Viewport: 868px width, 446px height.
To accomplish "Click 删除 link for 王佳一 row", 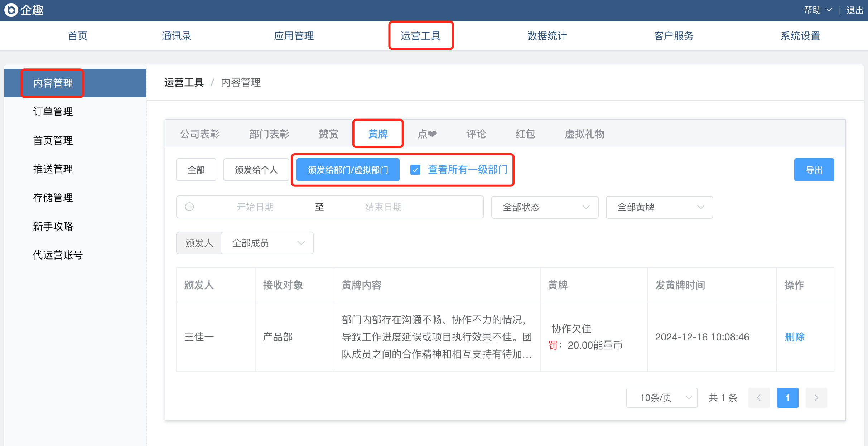I will click(795, 337).
